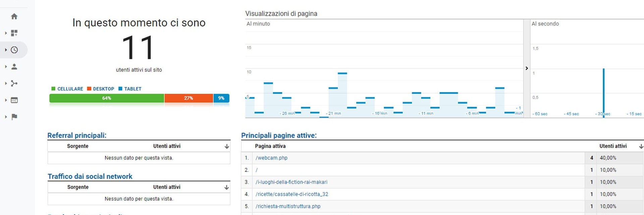Expand the Audience section arrow
The height and width of the screenshot is (215, 644).
[x=6, y=67]
